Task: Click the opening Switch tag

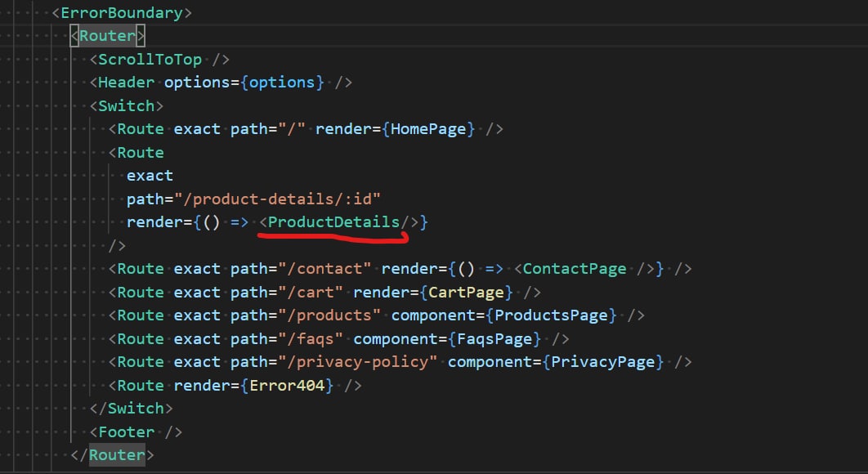Action: pyautogui.click(x=126, y=105)
